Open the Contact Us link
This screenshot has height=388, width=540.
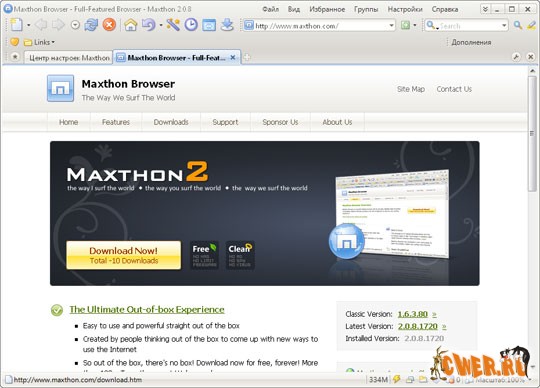pyautogui.click(x=454, y=89)
